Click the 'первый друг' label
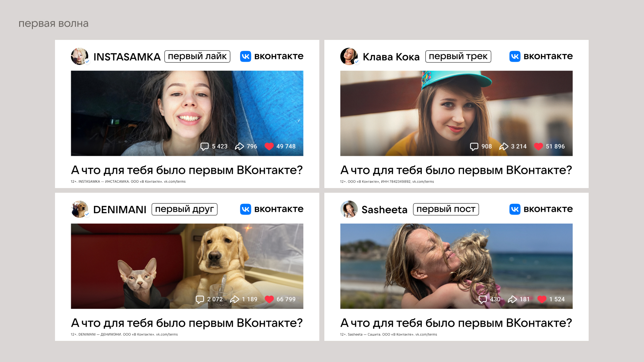The height and width of the screenshot is (362, 644). point(184,209)
